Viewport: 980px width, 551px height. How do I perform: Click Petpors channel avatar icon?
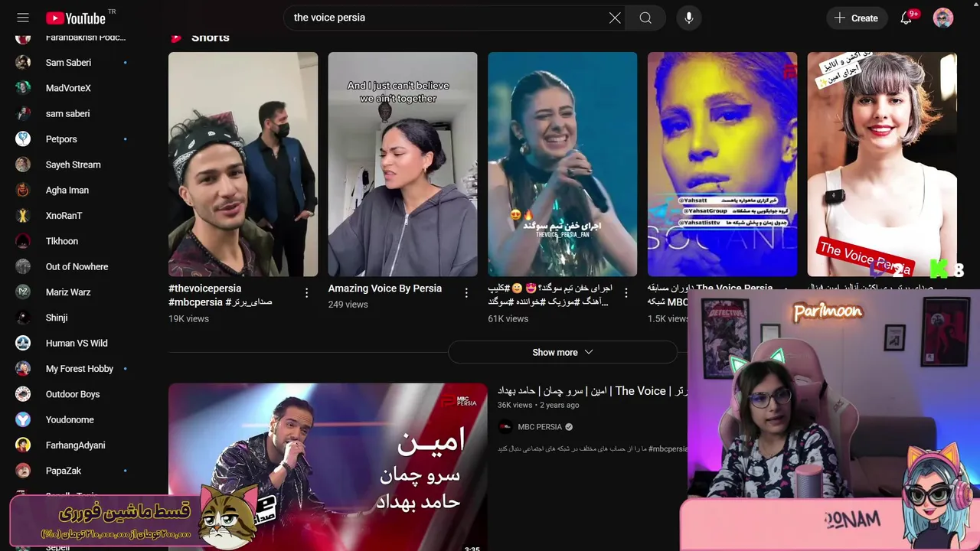[x=23, y=139]
